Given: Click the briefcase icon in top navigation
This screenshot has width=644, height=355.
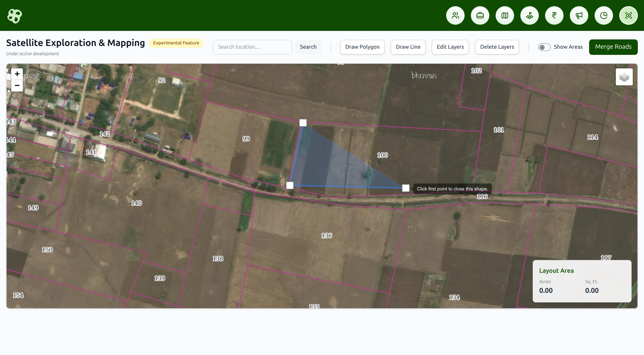Looking at the screenshot, I should [480, 15].
